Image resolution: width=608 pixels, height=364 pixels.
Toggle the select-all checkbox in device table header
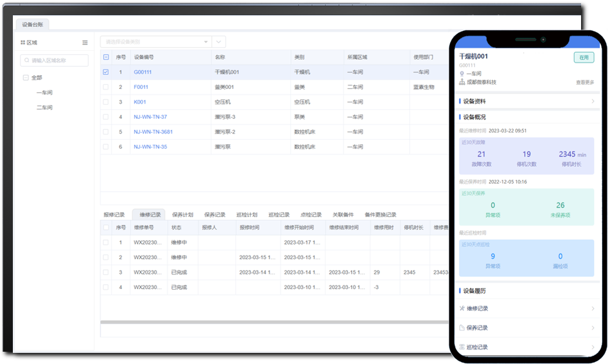[106, 57]
